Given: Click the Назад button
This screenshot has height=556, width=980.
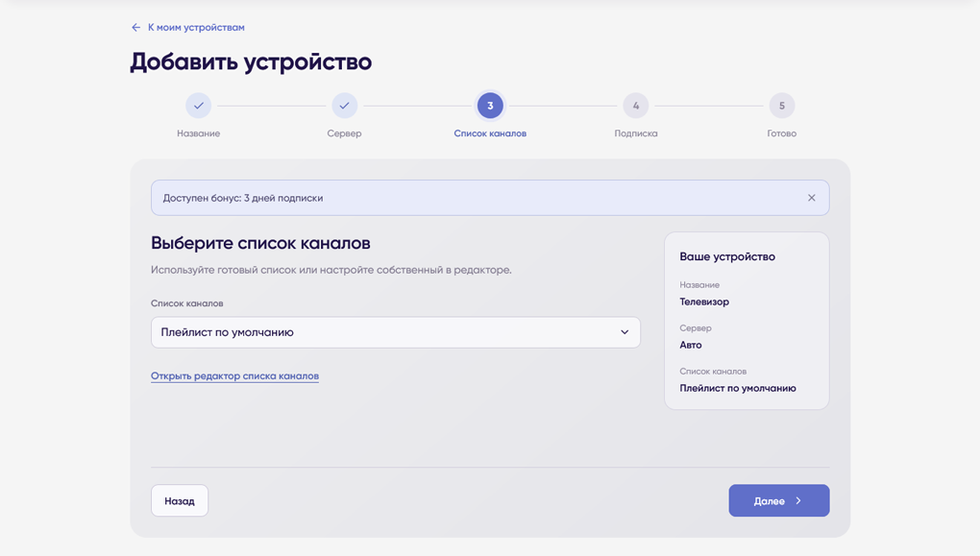Looking at the screenshot, I should pos(180,500).
